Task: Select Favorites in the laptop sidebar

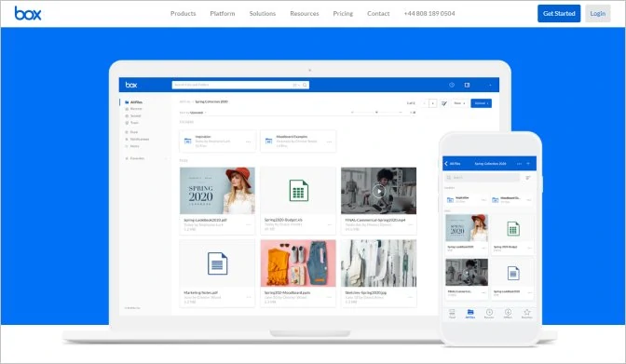Action: pos(135,158)
